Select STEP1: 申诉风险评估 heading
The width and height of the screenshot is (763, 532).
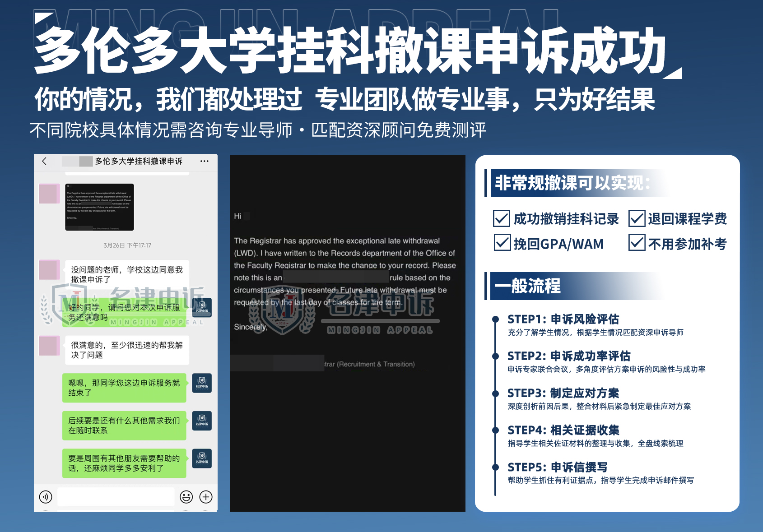click(563, 319)
